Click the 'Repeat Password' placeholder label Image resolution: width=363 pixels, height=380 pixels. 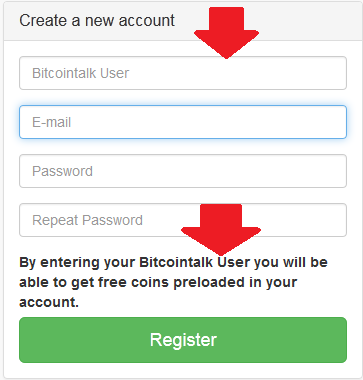(87, 220)
